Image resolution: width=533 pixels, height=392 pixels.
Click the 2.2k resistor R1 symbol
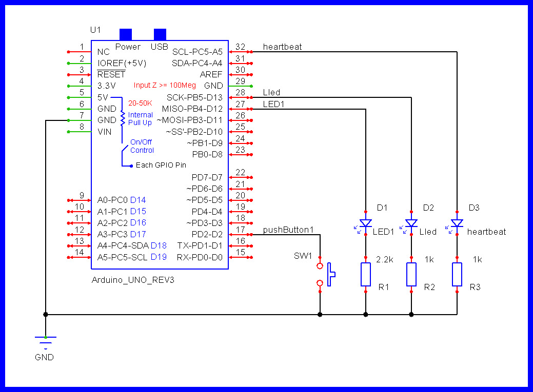[365, 273]
